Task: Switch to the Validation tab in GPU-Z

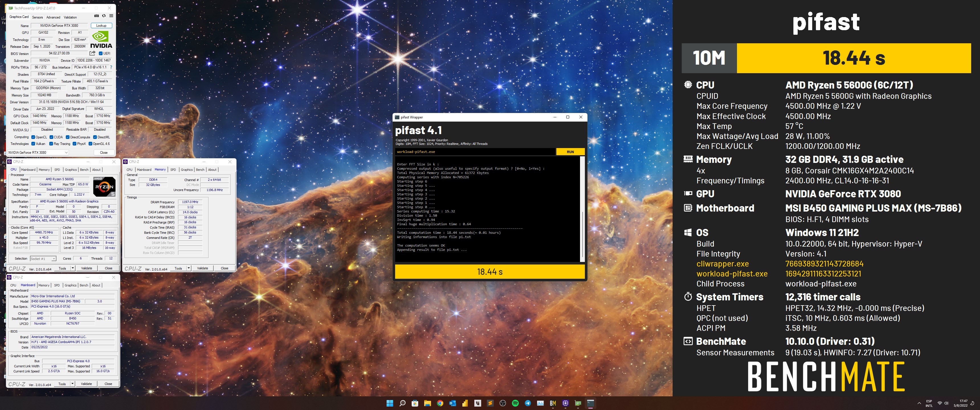Action: point(70,17)
